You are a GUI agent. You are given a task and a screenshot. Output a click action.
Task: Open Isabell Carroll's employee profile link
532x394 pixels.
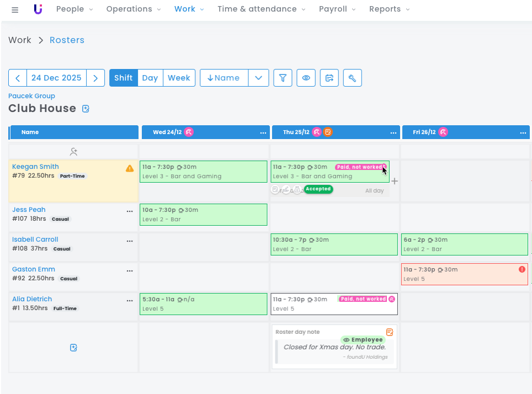point(35,239)
